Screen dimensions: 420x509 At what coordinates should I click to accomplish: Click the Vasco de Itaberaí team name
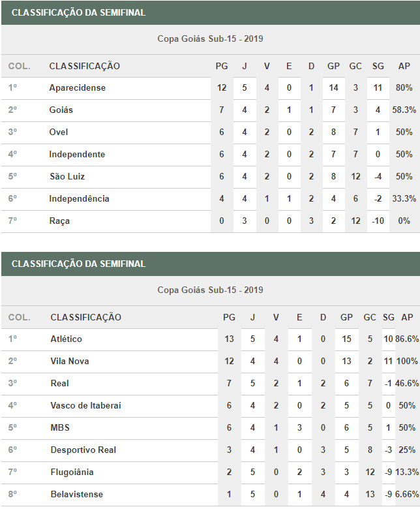[x=85, y=406]
